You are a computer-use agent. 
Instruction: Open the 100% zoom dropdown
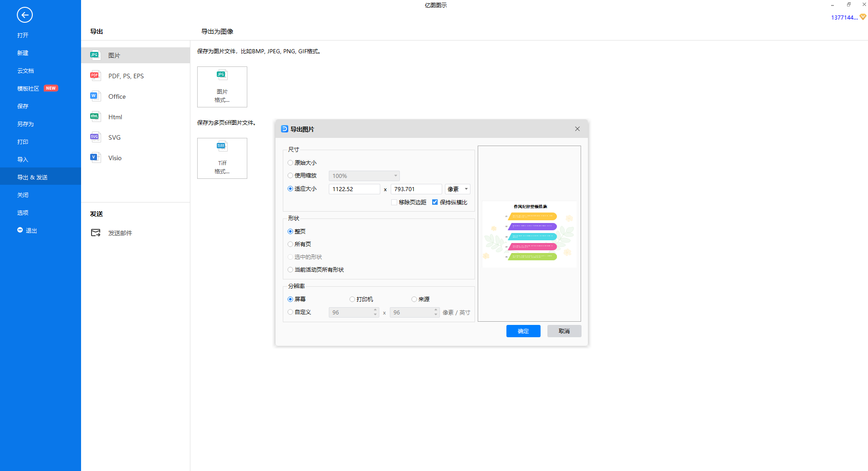tap(364, 176)
